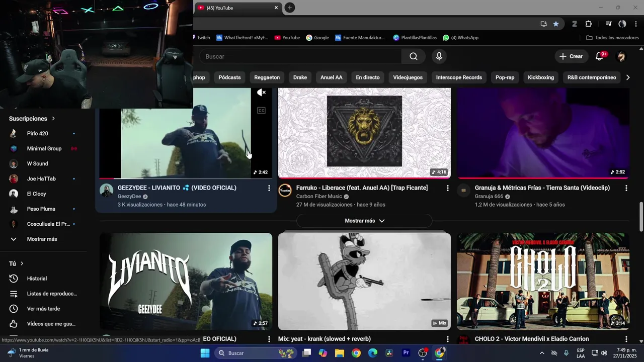Open options menu for Farruko - Liberace video
This screenshot has width=644, height=362.
point(447,188)
